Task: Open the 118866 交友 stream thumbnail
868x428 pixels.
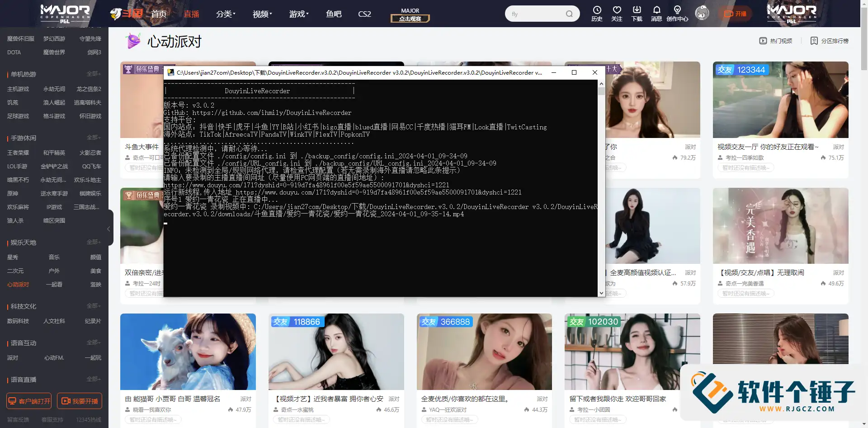Action: pyautogui.click(x=336, y=352)
